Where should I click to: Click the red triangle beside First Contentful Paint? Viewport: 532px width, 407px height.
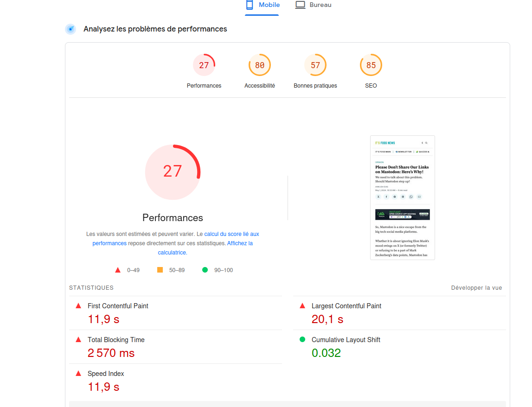pyautogui.click(x=78, y=306)
